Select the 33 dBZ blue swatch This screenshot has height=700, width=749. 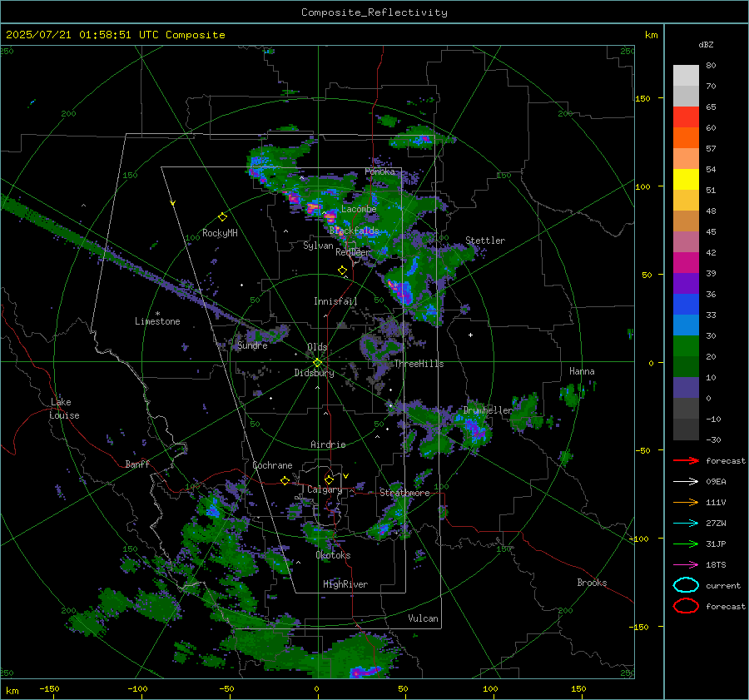pyautogui.click(x=686, y=305)
